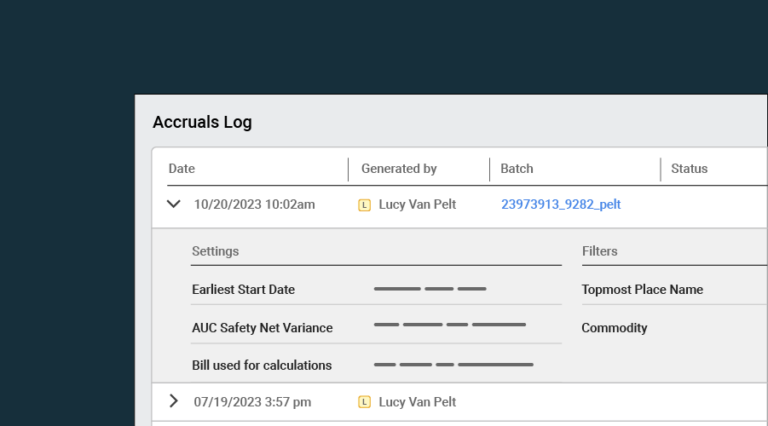Sort by the Date column header
Screen dimensions: 768x426
pyautogui.click(x=182, y=169)
